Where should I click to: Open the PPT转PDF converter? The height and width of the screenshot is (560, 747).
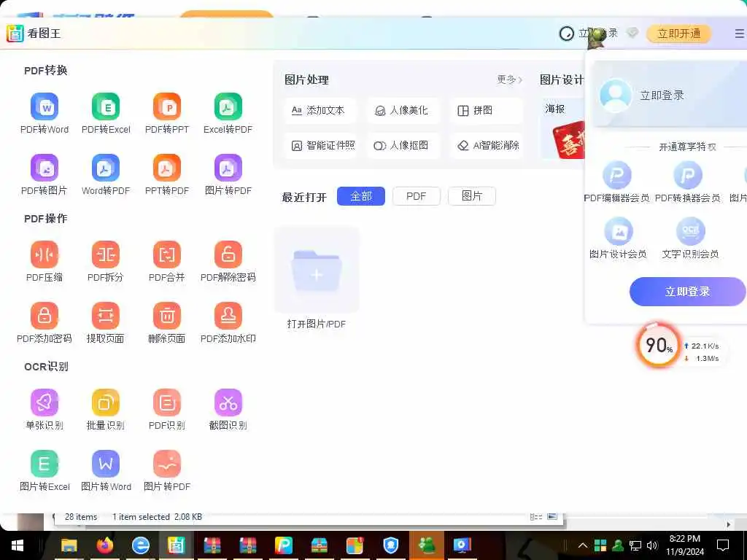coord(167,174)
